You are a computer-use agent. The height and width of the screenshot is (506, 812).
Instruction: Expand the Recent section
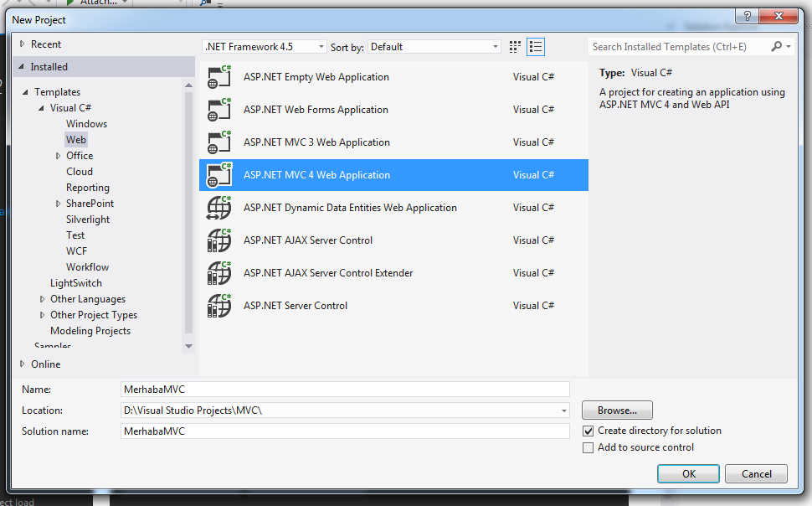coord(23,44)
